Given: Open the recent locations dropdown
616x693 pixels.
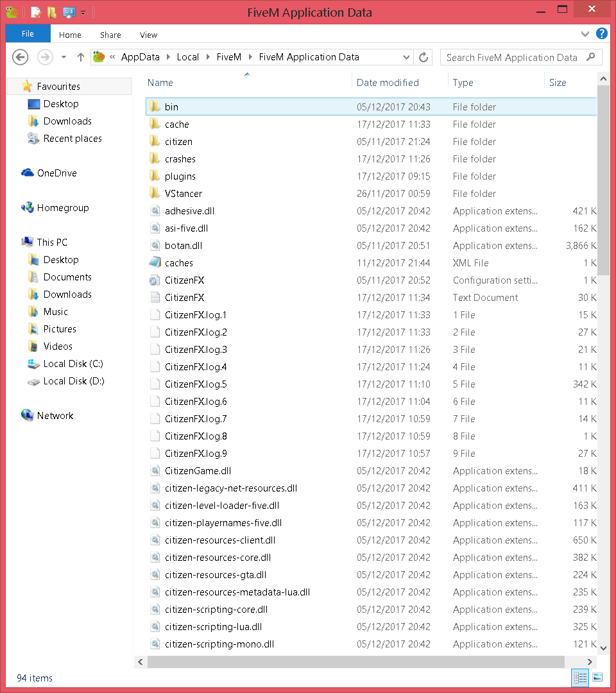Looking at the screenshot, I should pos(64,57).
